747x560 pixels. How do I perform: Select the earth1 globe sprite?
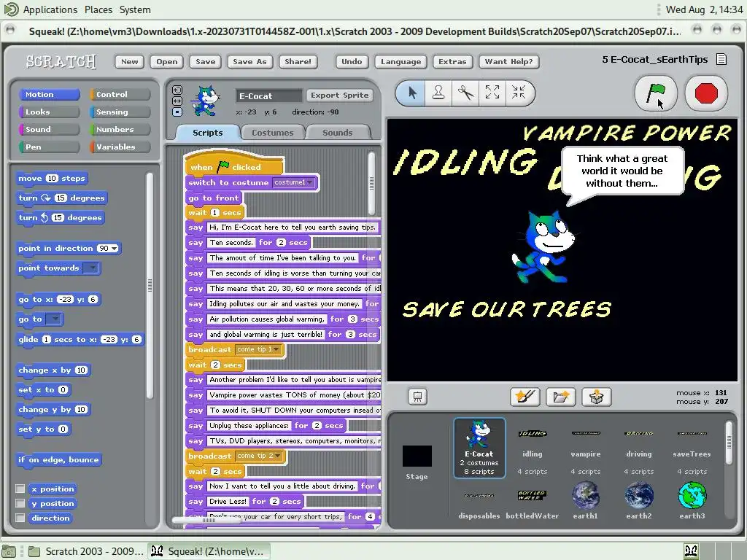586,499
